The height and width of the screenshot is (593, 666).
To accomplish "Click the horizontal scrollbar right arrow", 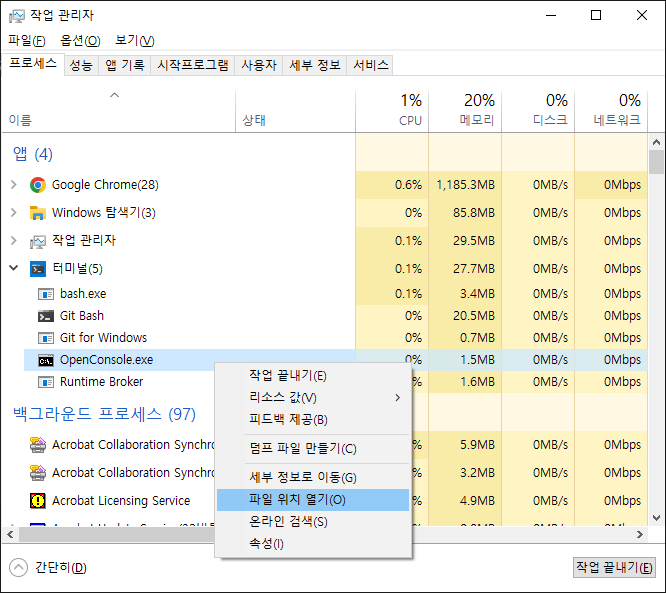I will click(x=640, y=534).
